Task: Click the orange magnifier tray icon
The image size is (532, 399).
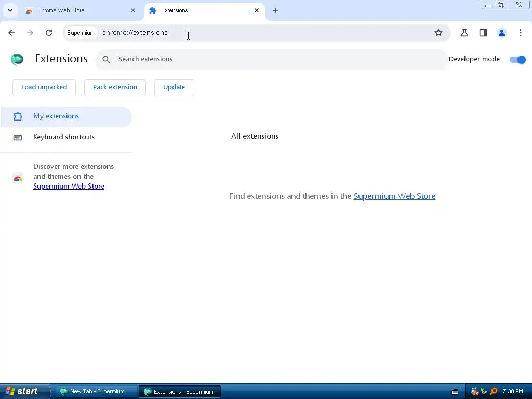Action: [494, 392]
